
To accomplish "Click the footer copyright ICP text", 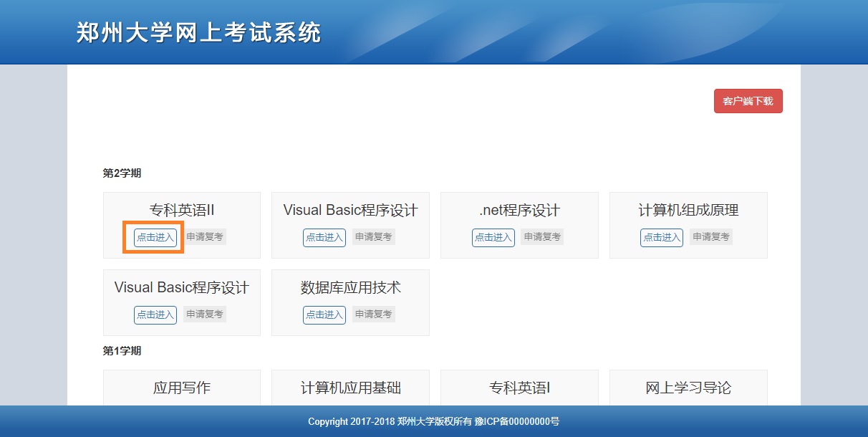I will (x=433, y=422).
